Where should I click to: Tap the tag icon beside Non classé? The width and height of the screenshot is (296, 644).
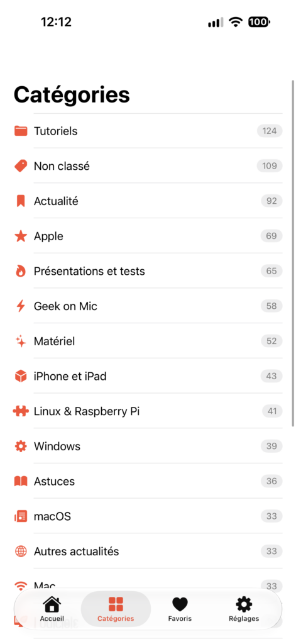coord(21,166)
